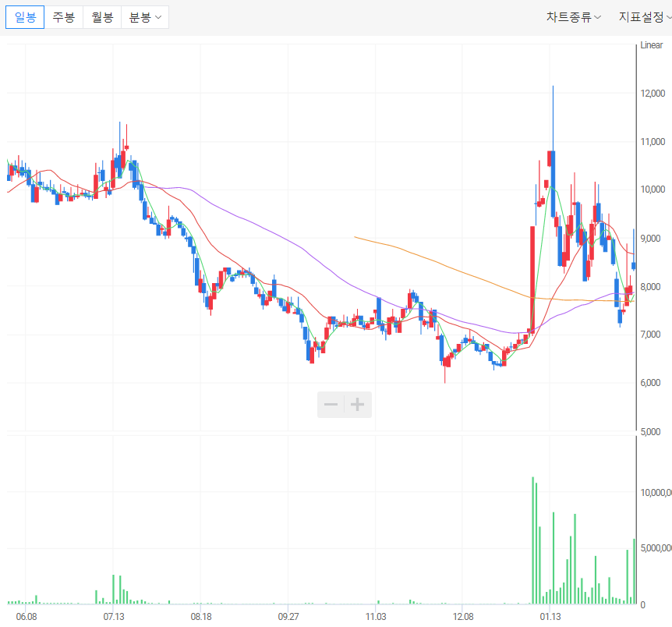Click the 07.13 date axis label

114,617
